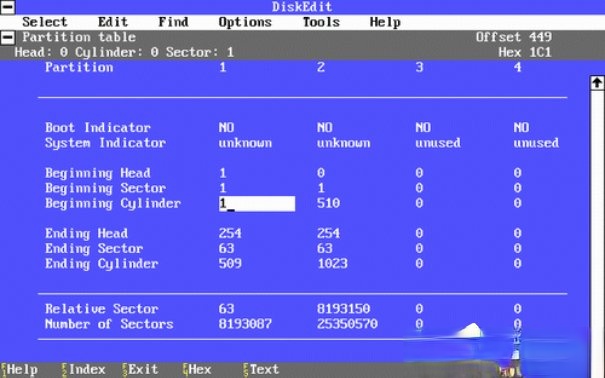
Task: Open the Help menu
Action: [385, 22]
